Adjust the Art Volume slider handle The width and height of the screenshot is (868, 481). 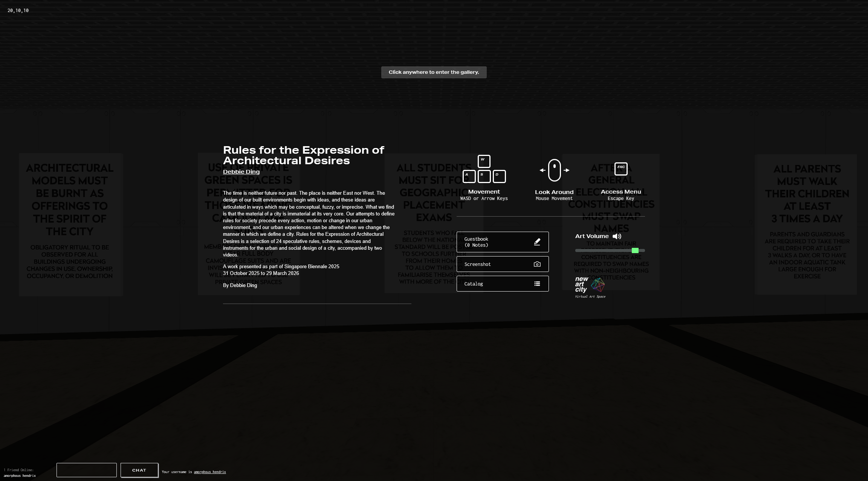pos(635,250)
